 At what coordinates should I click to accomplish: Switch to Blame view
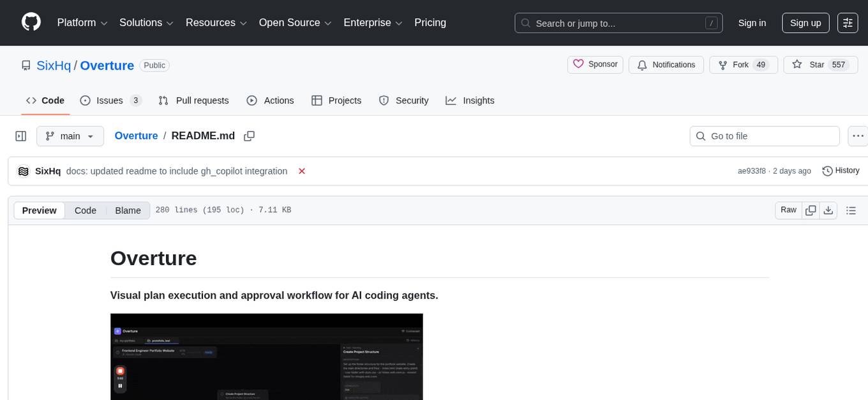[128, 210]
